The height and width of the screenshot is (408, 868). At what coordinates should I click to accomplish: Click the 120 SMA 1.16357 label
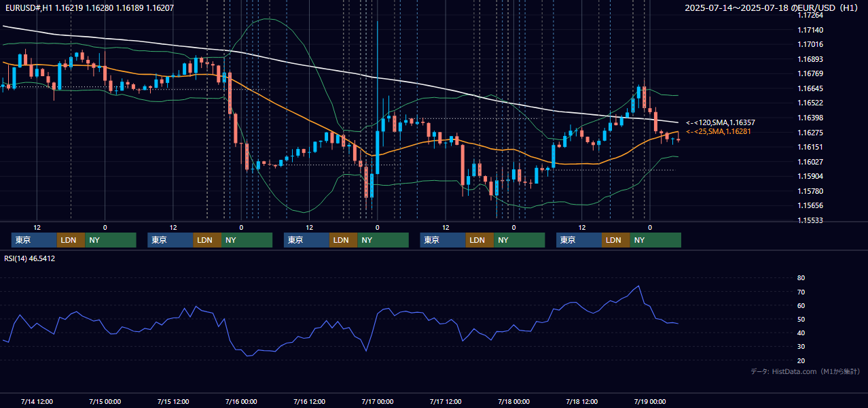click(721, 122)
